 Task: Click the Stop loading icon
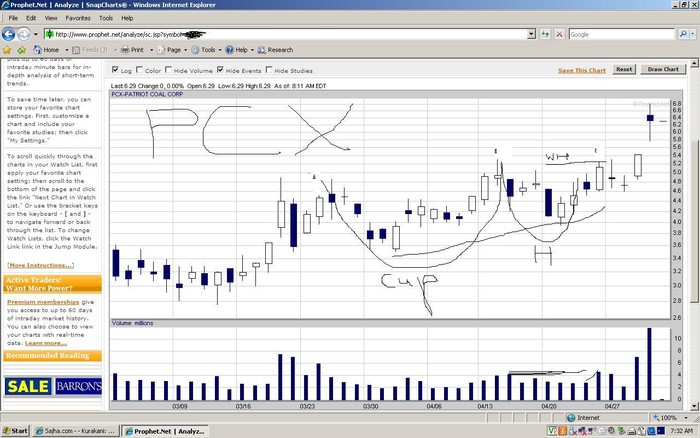tap(559, 34)
